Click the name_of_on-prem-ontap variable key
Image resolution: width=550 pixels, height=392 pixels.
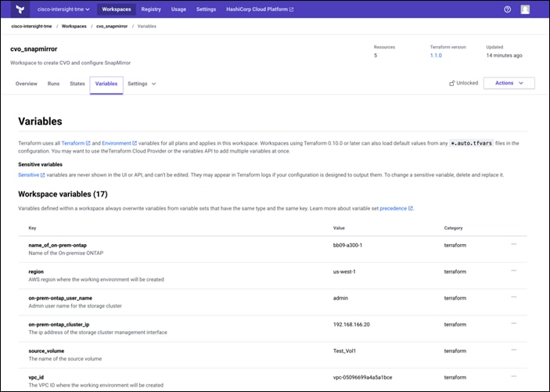(x=58, y=246)
